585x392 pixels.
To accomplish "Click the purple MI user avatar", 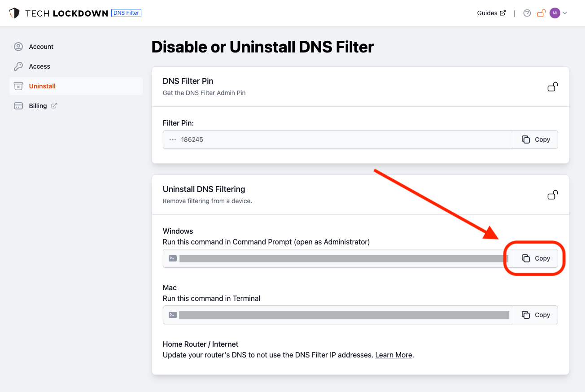I will click(554, 13).
